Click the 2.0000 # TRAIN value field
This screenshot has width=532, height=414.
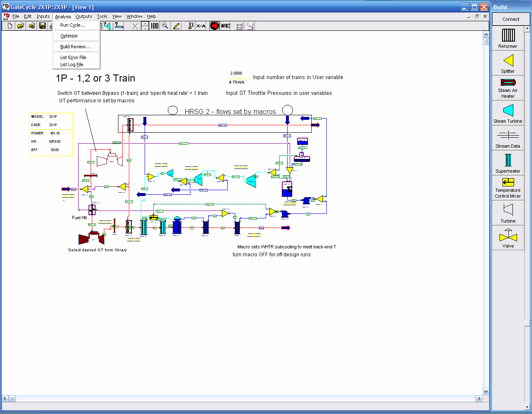(x=236, y=73)
